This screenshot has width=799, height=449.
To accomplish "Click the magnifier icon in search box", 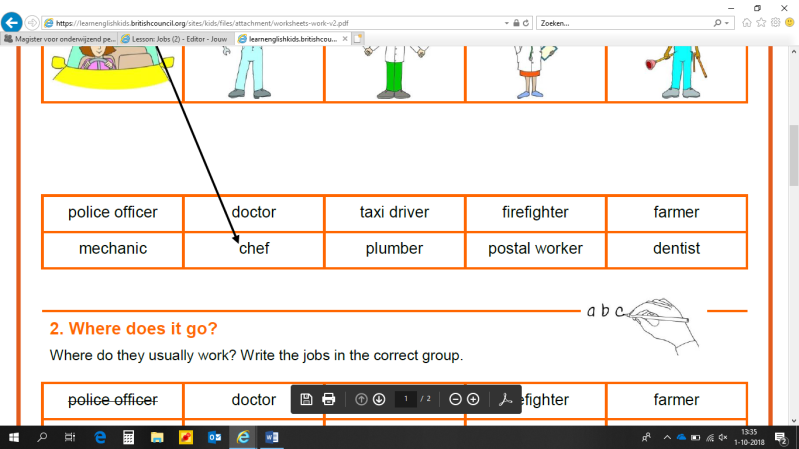I will [x=717, y=23].
